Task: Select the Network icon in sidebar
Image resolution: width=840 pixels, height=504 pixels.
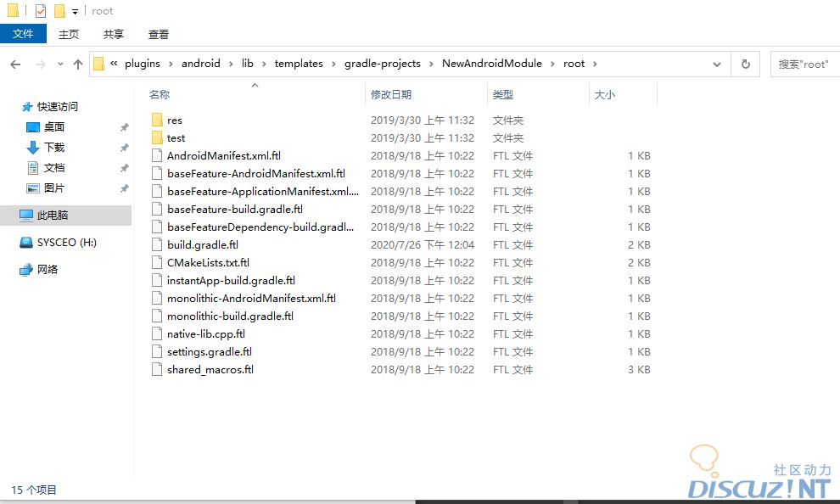Action: tap(25, 270)
